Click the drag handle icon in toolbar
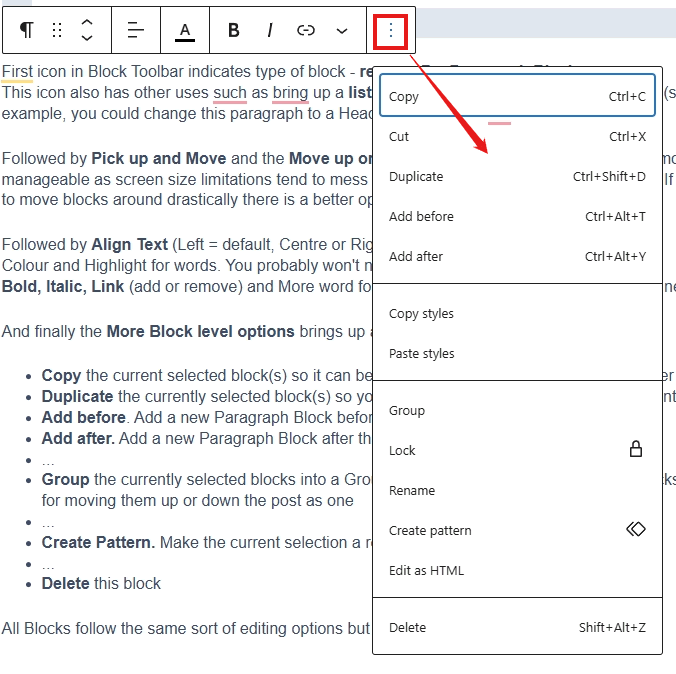This screenshot has height=674, width=676. coord(57,30)
